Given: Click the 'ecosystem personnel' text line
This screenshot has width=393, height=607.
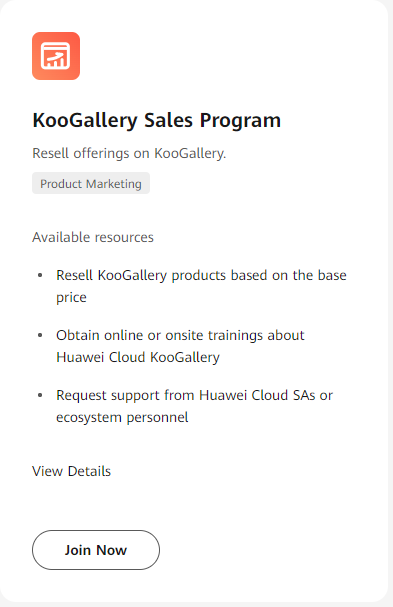Looking at the screenshot, I should [122, 417].
